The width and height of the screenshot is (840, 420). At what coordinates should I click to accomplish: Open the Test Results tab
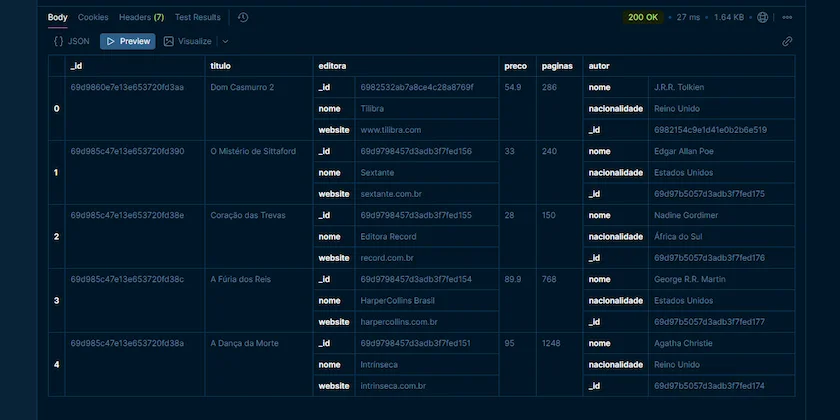point(197,17)
